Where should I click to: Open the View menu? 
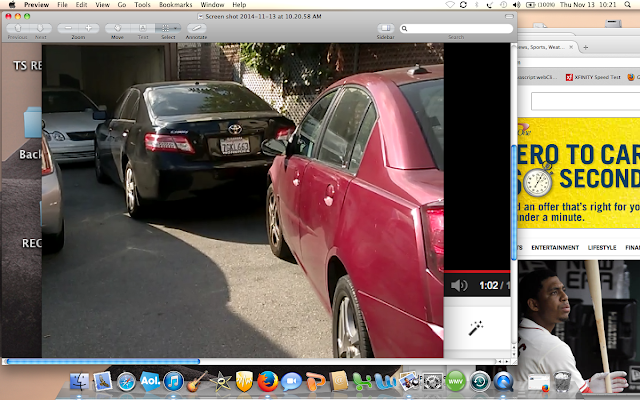tap(102, 4)
